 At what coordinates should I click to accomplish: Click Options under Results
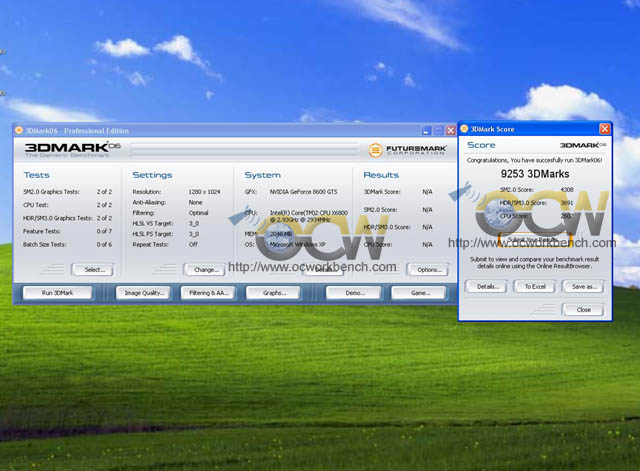coord(428,270)
